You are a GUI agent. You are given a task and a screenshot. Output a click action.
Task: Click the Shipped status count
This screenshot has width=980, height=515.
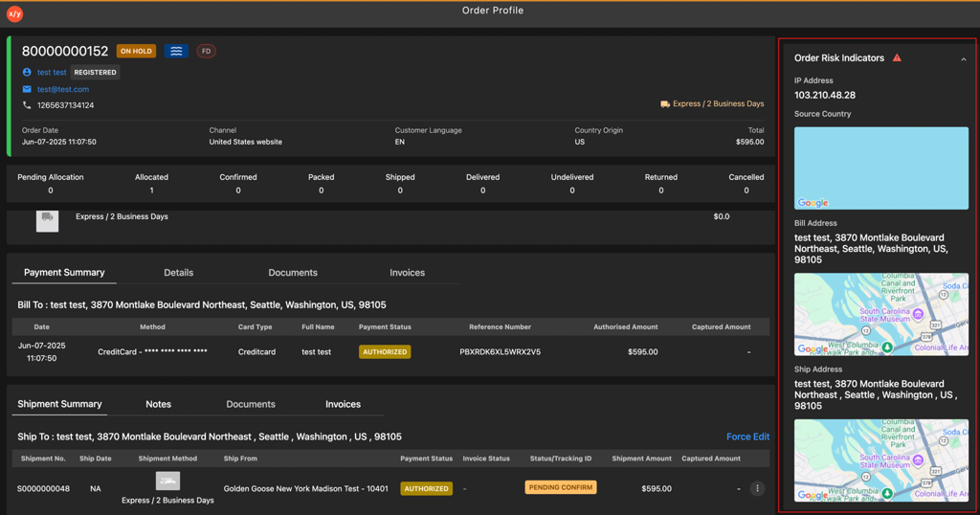click(x=400, y=190)
